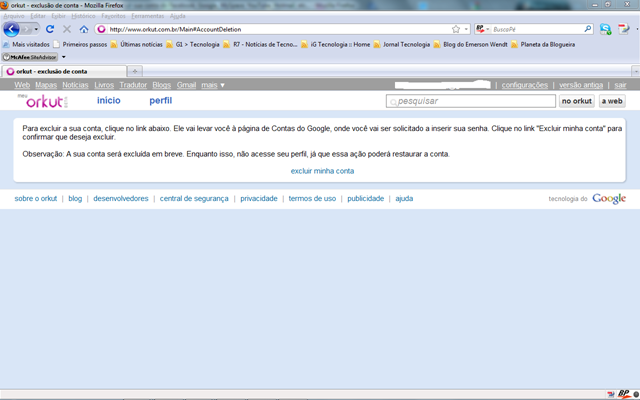Open the Exibir menu
Screen dimensions: 640x400
click(x=58, y=16)
